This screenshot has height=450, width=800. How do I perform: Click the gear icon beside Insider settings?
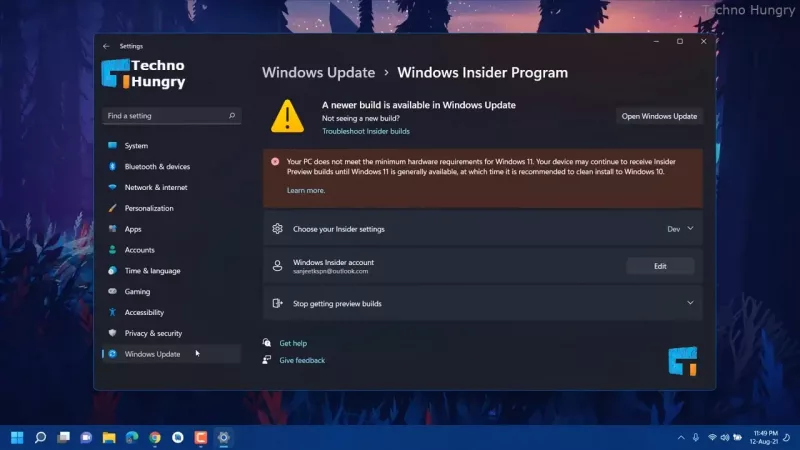point(277,229)
